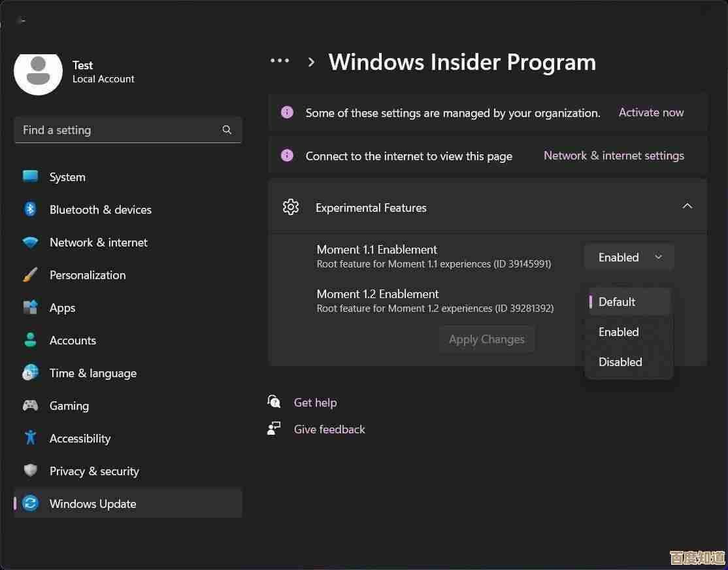
Task: Open Network & internet settings link
Action: point(614,156)
